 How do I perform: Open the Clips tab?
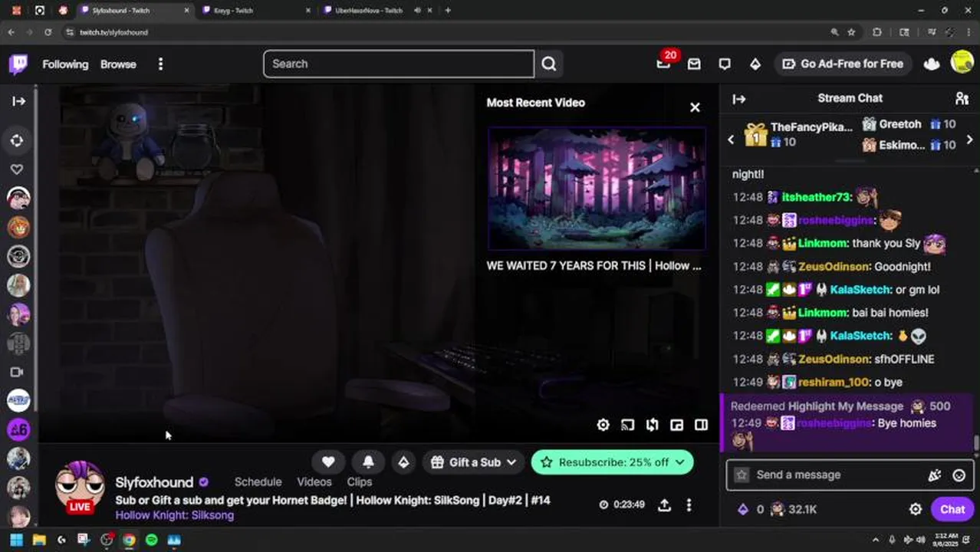359,481
